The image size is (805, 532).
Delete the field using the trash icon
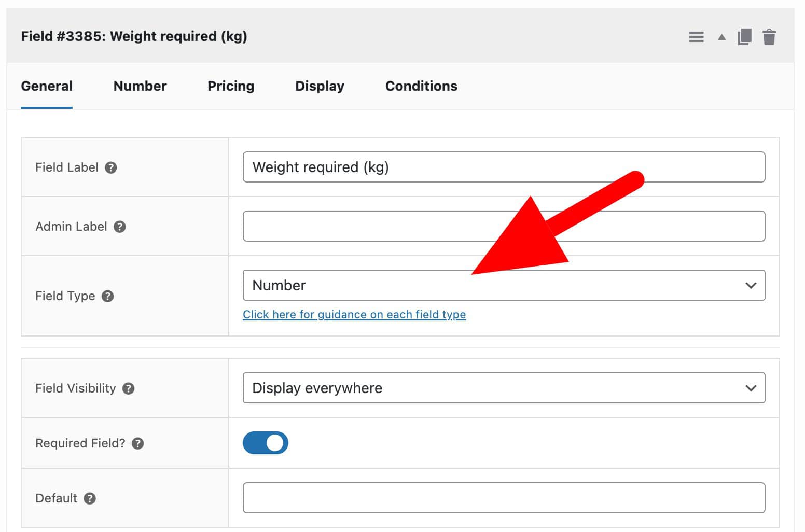(769, 37)
